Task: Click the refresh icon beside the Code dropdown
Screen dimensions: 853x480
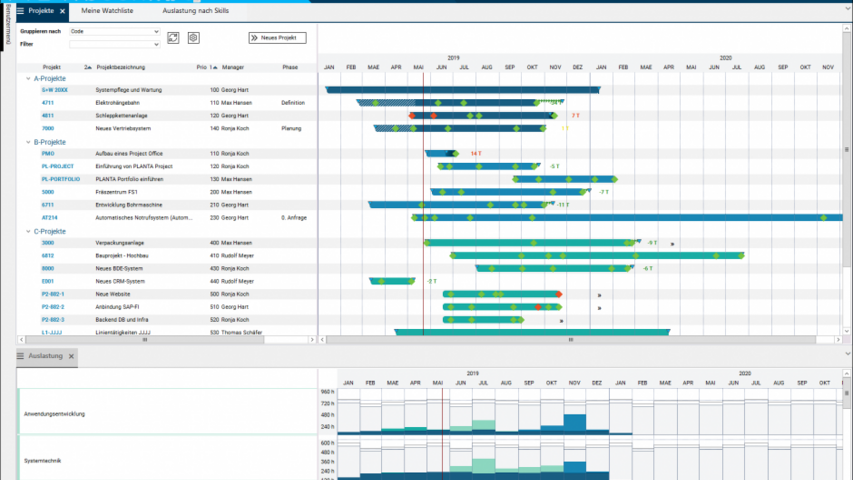Action: point(173,38)
